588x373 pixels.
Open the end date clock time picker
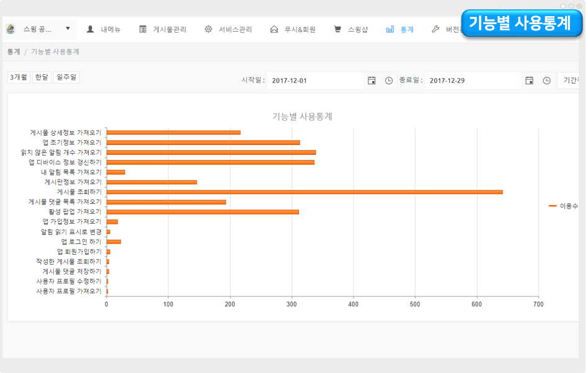546,81
